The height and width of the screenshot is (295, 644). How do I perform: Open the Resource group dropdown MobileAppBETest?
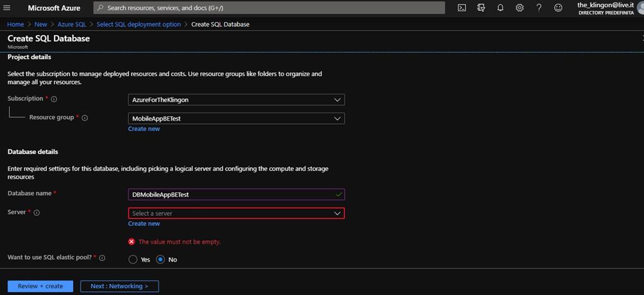click(236, 119)
